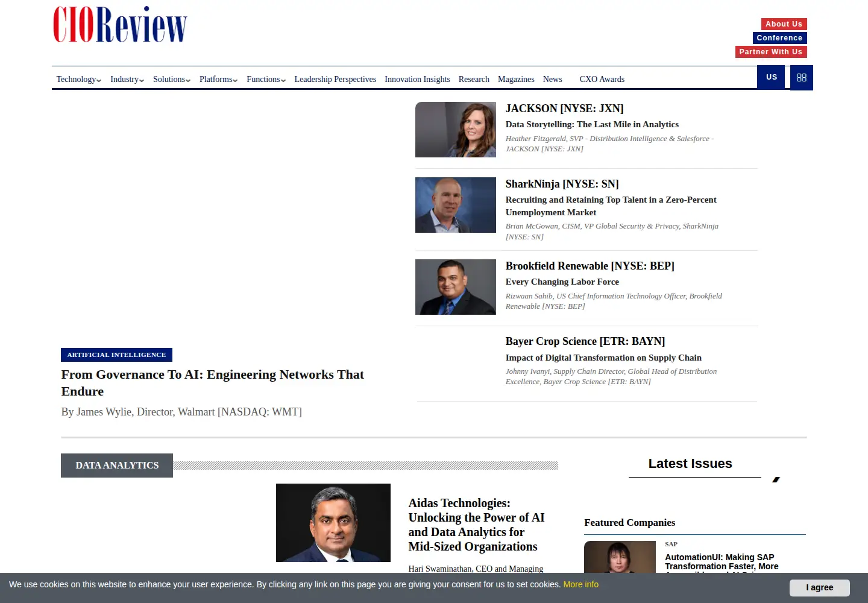Open Brookfield Renewable [NYSE: BEP] heading
The height and width of the screenshot is (603, 868).
(590, 266)
